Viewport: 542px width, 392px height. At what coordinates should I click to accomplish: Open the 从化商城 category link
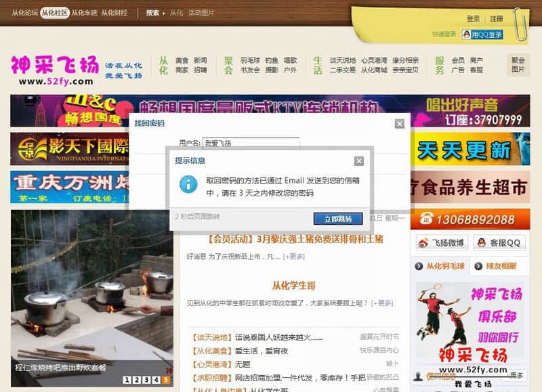[374, 70]
